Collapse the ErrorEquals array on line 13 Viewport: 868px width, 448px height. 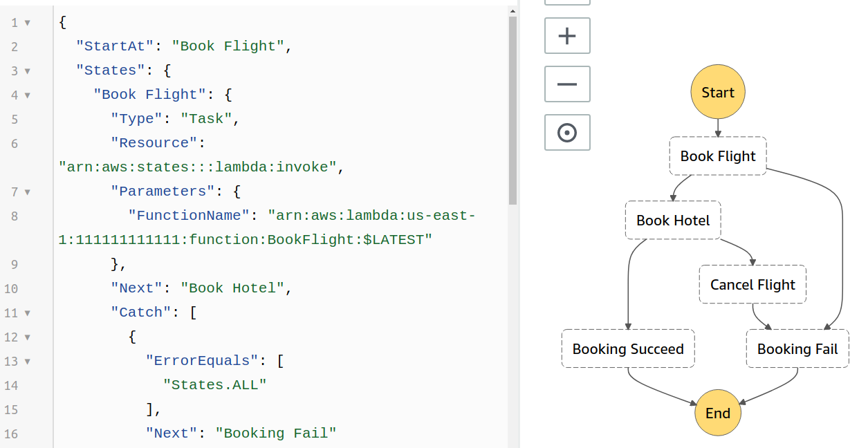(28, 361)
